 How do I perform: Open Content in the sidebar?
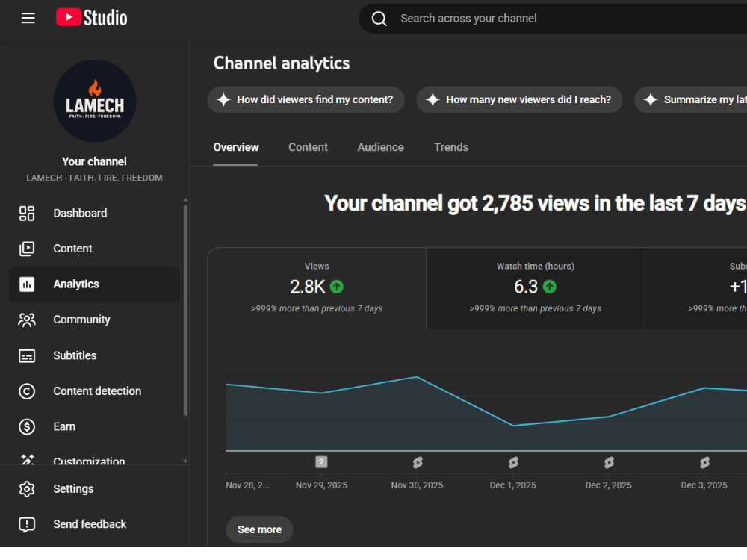tap(94, 249)
